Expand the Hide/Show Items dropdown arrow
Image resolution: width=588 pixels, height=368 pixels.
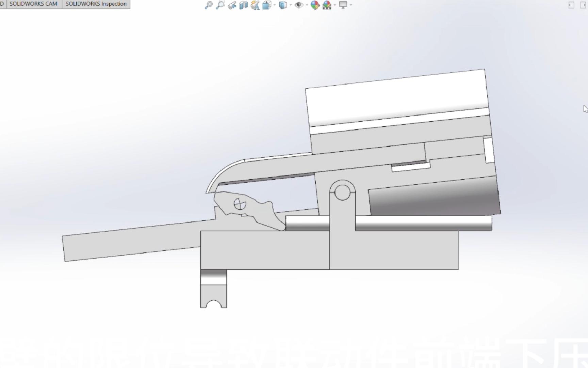[x=307, y=5]
